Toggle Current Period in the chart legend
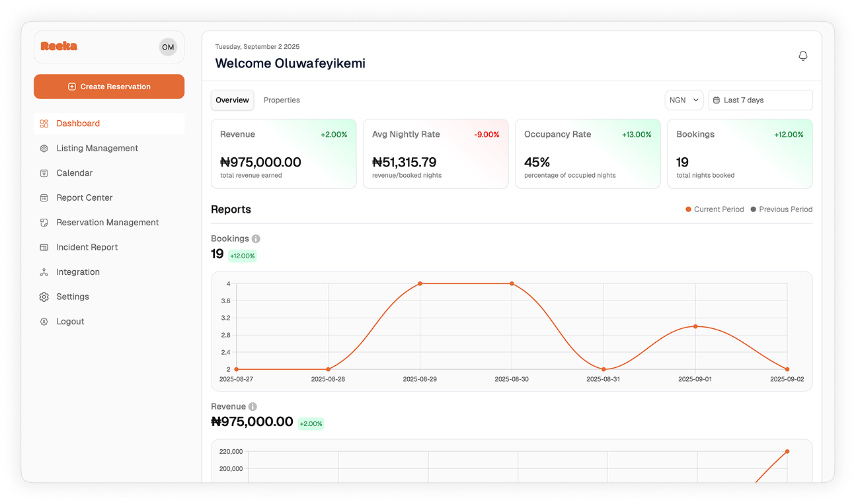The height and width of the screenshot is (504, 856). click(715, 209)
